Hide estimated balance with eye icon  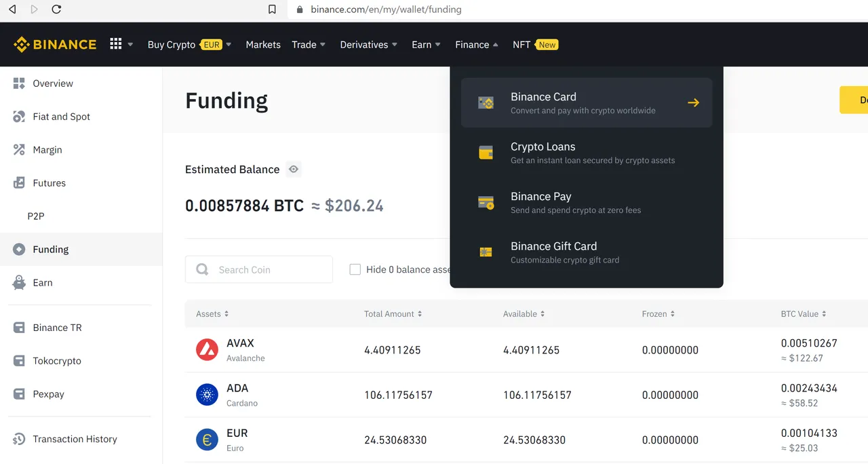pyautogui.click(x=294, y=170)
